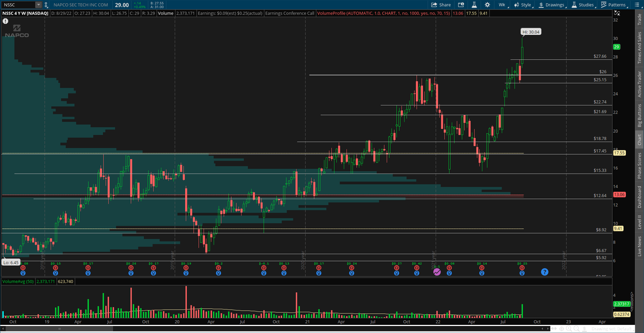The image size is (644, 333).
Task: Open the Times And Sales sidebar tab
Action: click(x=639, y=47)
